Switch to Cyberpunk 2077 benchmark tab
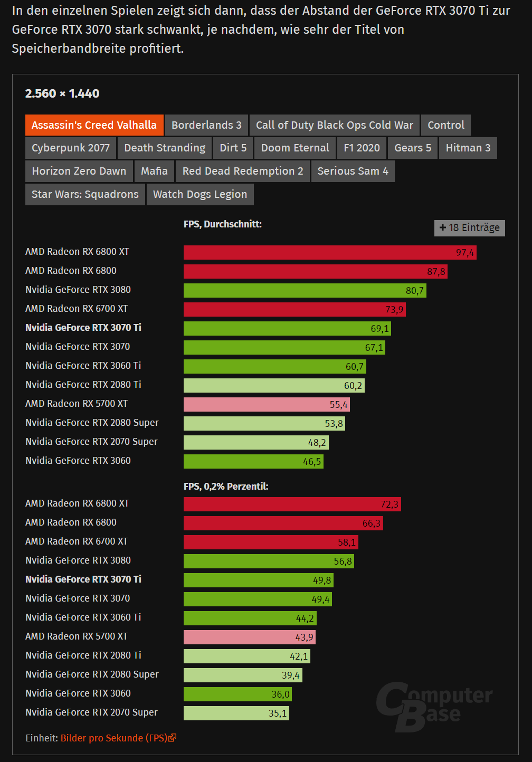 pos(71,148)
